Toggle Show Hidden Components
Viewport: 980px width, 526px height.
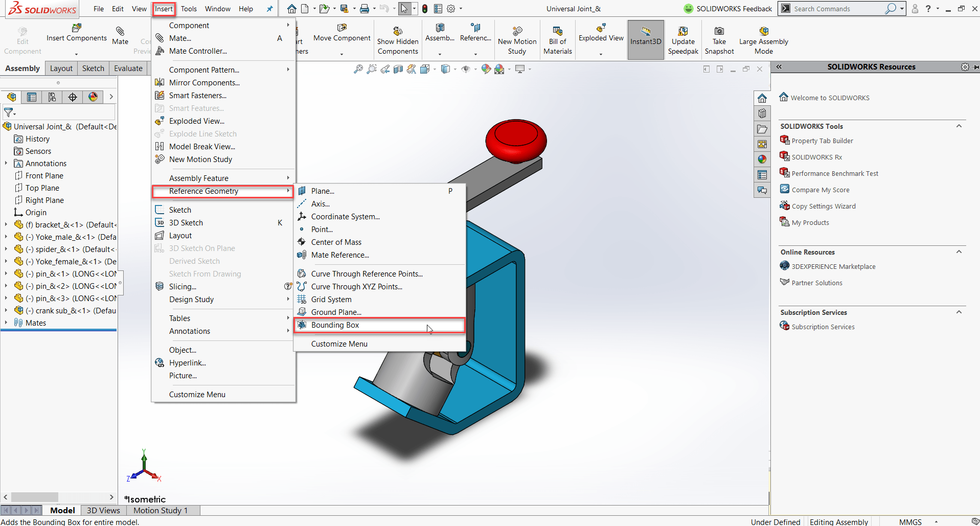click(398, 38)
